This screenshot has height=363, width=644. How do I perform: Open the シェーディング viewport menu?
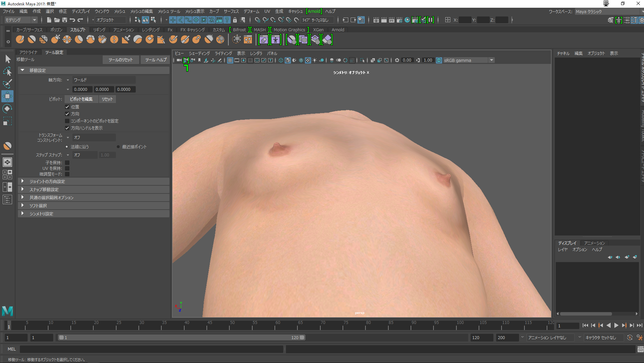pyautogui.click(x=199, y=53)
